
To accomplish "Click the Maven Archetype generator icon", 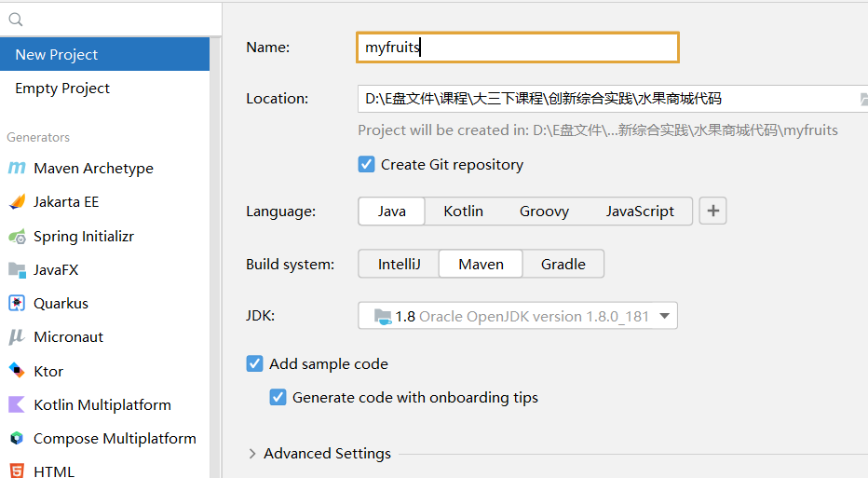I will (x=17, y=168).
